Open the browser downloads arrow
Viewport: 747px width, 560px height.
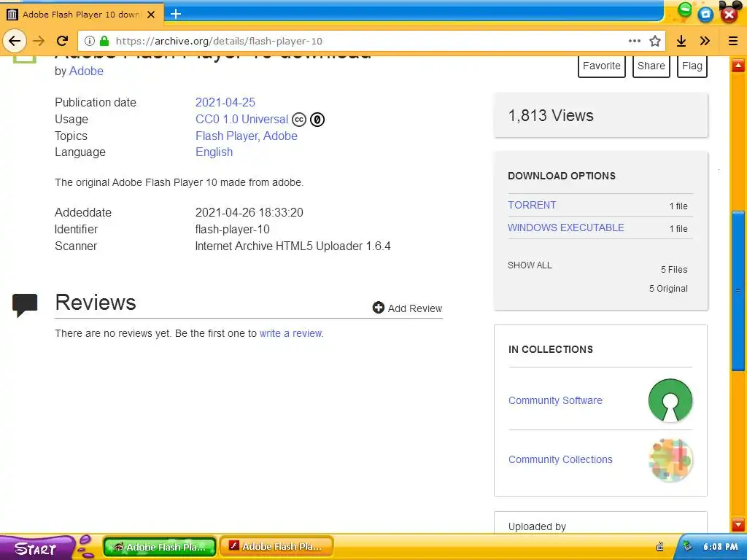681,41
